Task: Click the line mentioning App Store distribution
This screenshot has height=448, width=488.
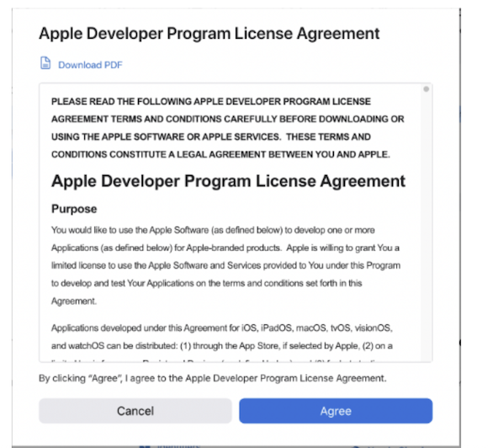Action: point(222,346)
